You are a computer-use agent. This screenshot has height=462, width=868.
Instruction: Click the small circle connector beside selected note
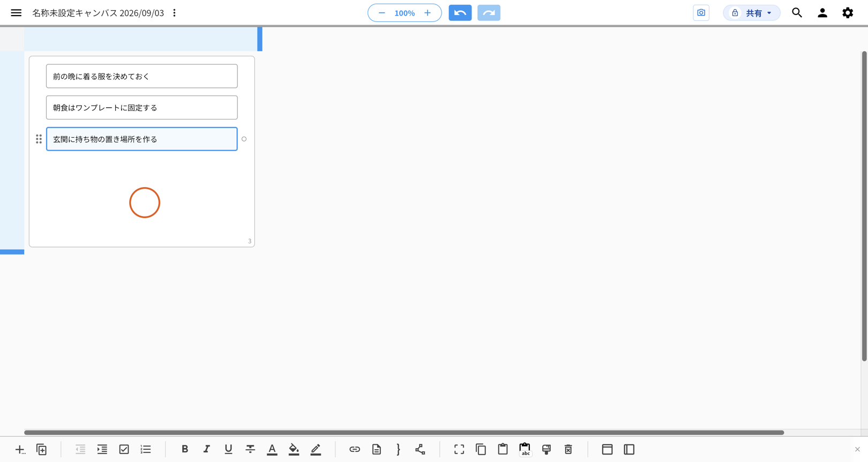click(x=244, y=139)
